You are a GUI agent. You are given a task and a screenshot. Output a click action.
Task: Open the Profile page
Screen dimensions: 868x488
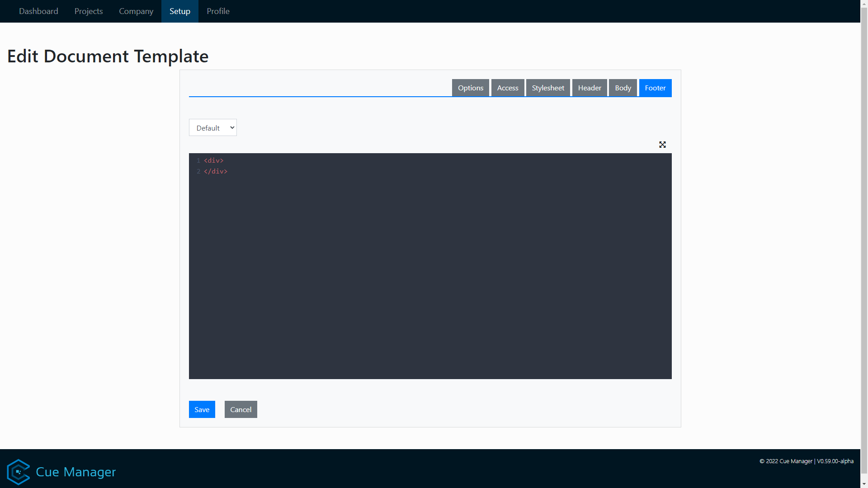pyautogui.click(x=218, y=11)
